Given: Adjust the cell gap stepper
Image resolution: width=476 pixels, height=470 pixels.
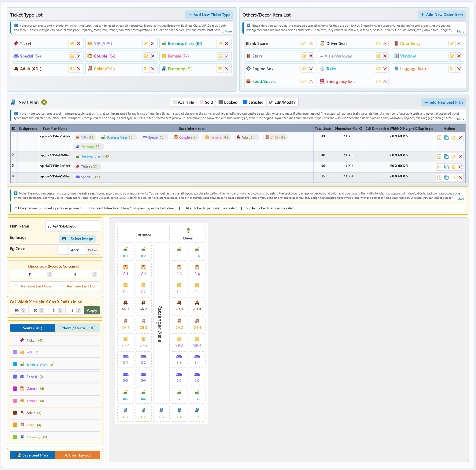Looking at the screenshot, I should [x=60, y=310].
